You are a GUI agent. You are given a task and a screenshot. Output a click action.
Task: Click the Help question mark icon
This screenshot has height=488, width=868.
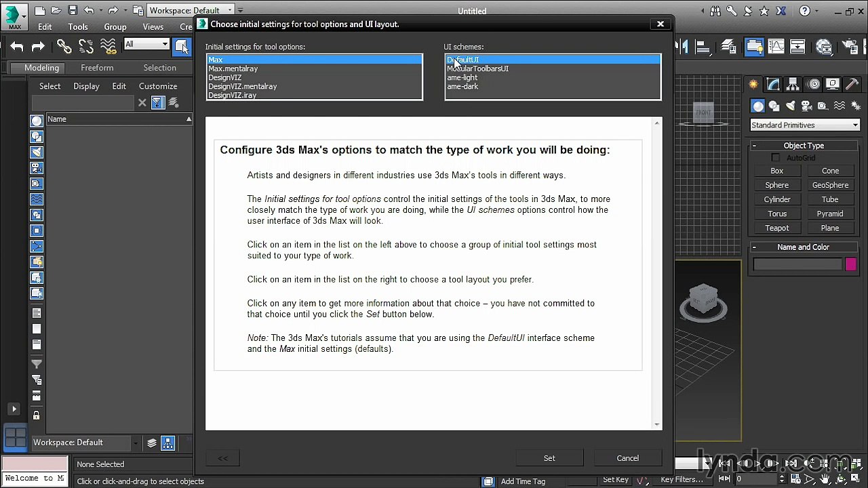pos(804,11)
